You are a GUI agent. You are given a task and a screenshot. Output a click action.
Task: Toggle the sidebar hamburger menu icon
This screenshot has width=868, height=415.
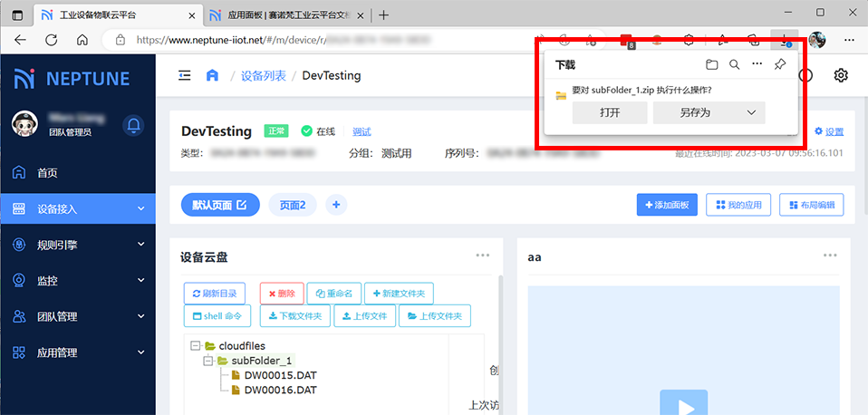(x=185, y=75)
